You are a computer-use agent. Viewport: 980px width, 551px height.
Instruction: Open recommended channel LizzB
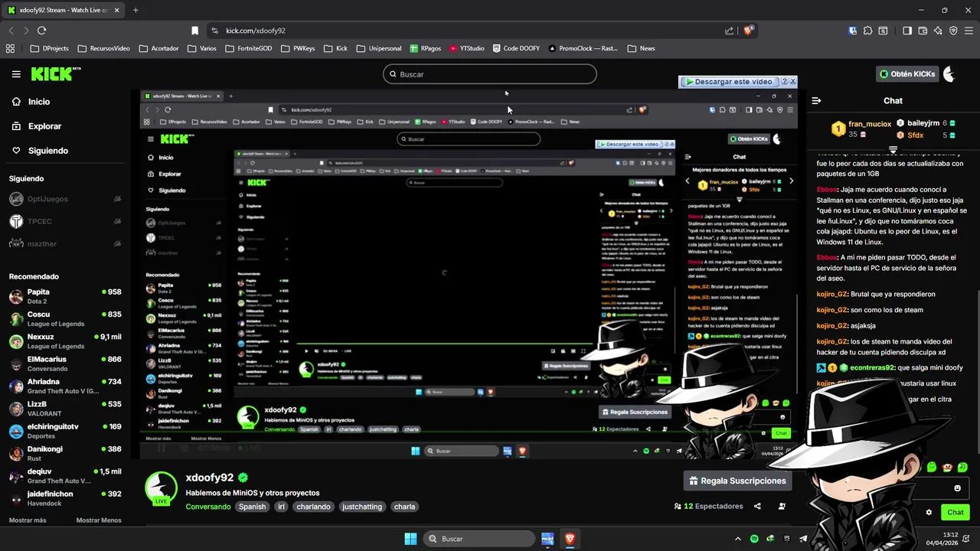pyautogui.click(x=65, y=409)
